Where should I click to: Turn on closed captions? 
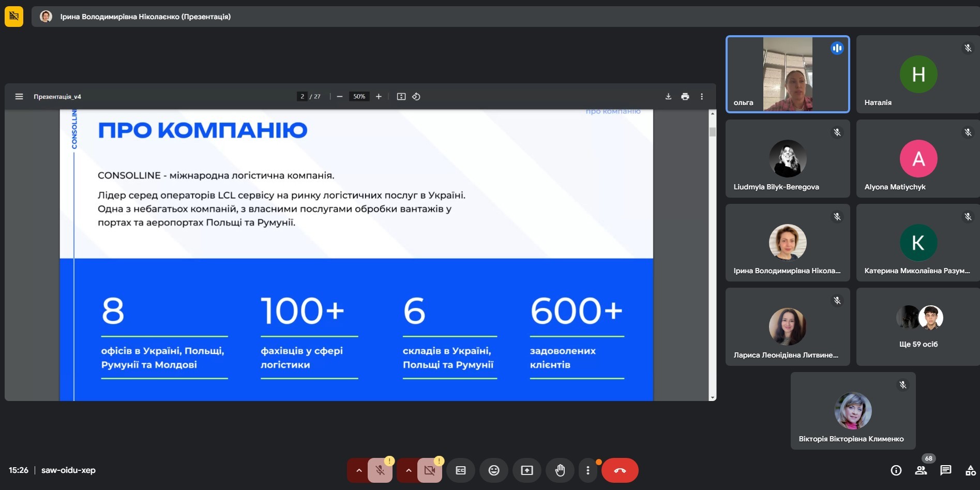click(x=461, y=470)
